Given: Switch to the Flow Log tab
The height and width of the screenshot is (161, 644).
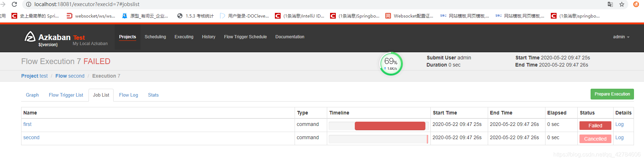Looking at the screenshot, I should point(129,95).
